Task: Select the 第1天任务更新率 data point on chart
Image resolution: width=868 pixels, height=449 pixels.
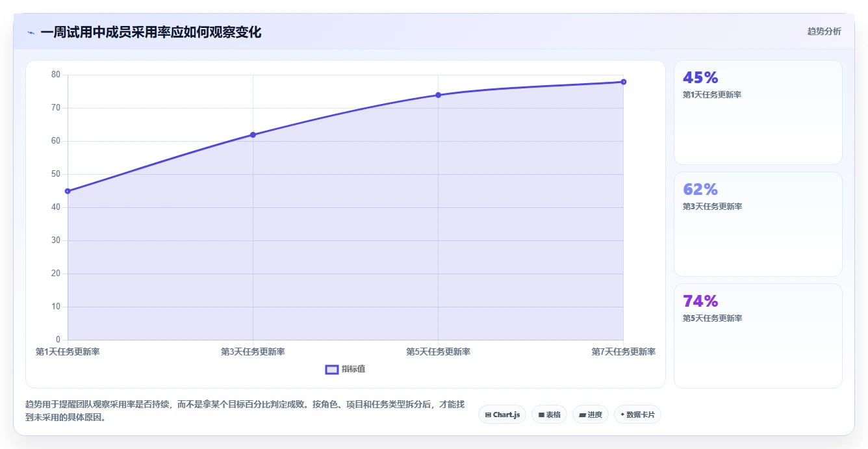Action: [x=68, y=191]
